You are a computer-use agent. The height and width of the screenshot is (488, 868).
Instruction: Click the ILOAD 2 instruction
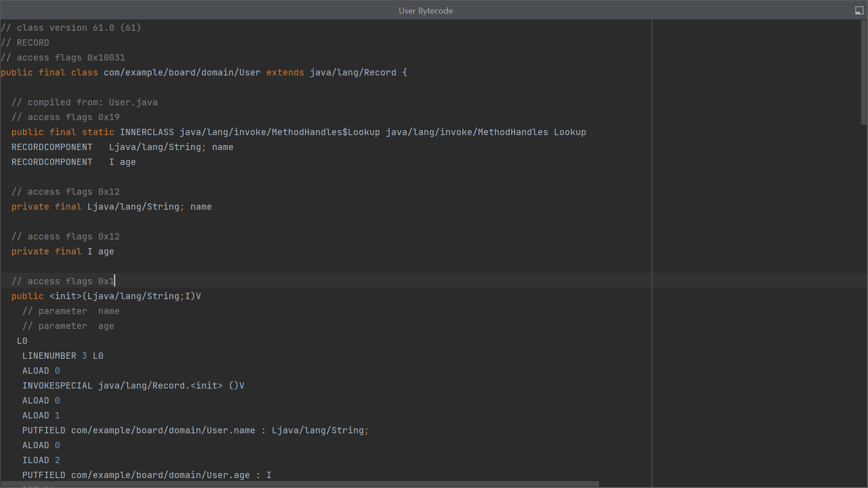pos(41,460)
